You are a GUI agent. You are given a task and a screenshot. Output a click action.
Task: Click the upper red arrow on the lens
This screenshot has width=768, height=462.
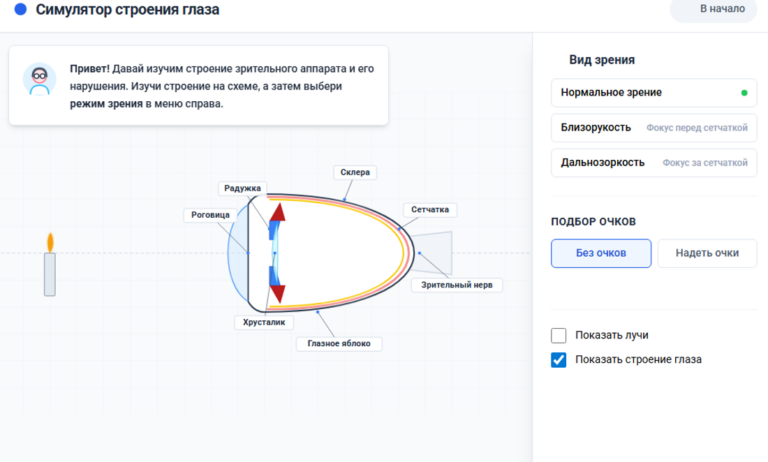(x=278, y=212)
